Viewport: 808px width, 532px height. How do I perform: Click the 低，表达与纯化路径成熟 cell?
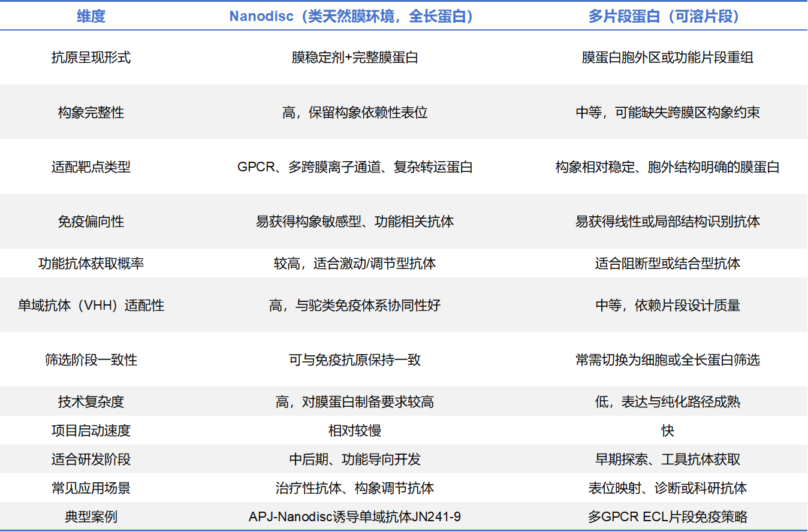[x=667, y=401]
